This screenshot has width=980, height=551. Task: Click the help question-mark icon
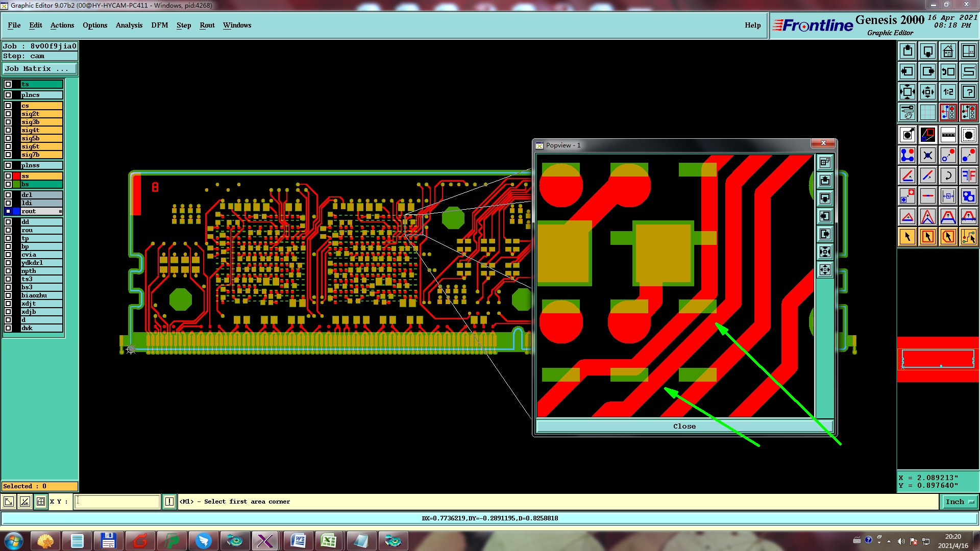[968, 92]
